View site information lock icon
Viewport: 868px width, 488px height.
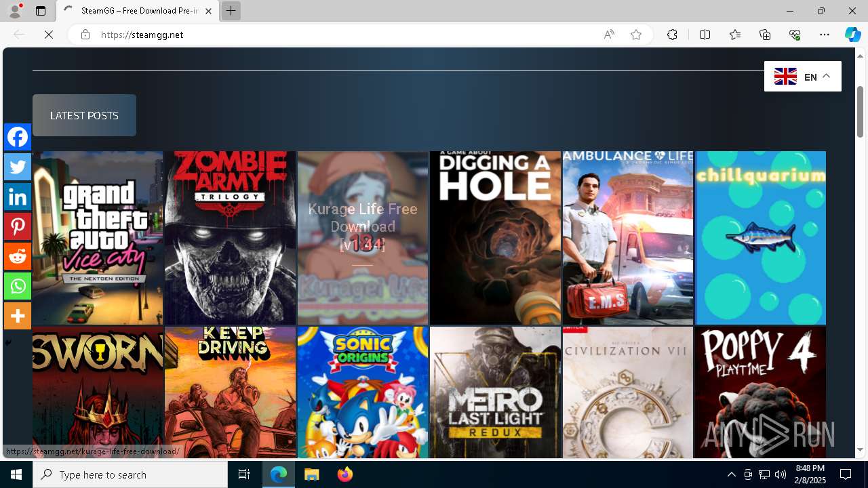(x=85, y=35)
